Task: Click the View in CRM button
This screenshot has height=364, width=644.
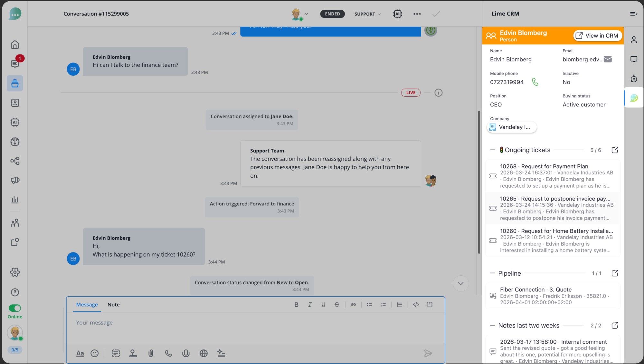Action: point(597,35)
